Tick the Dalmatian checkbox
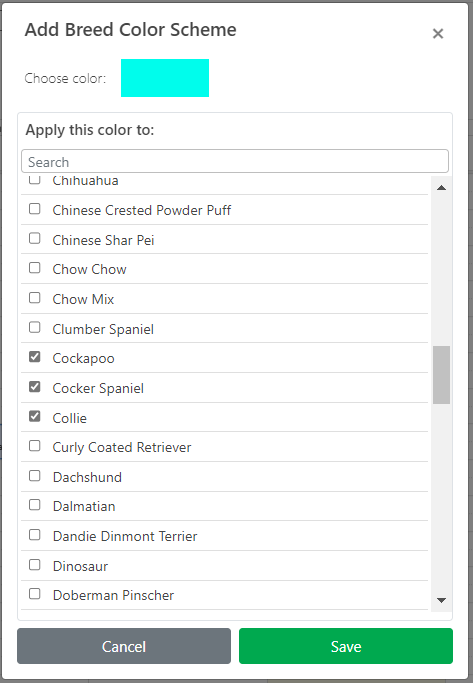Screen dimensions: 473x683 (x=34, y=505)
